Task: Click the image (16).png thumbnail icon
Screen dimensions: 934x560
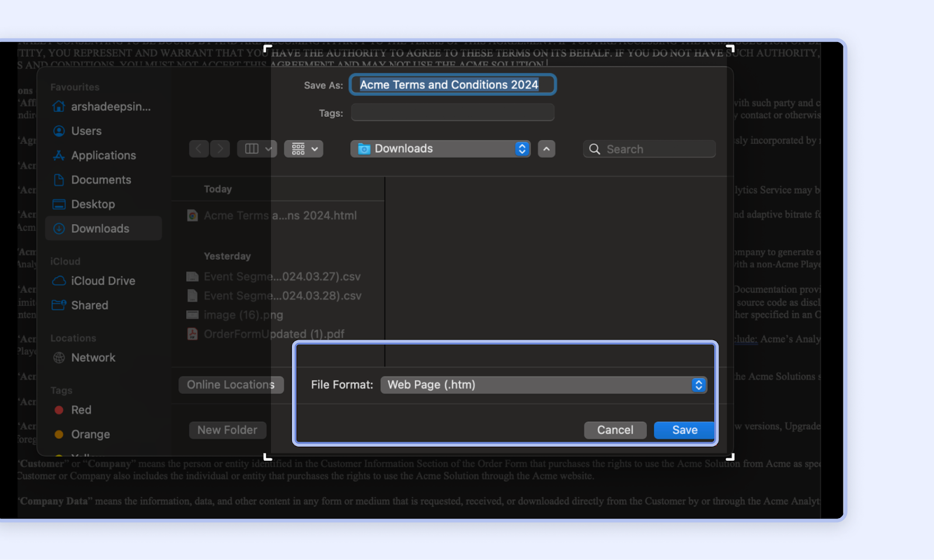Action: [x=193, y=315]
